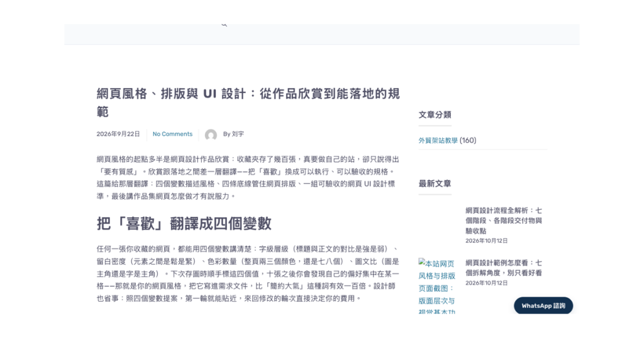Viewport: 644px width, 338px height.
Task: Open the WhatsApp 諮詢 chat button
Action: [543, 305]
